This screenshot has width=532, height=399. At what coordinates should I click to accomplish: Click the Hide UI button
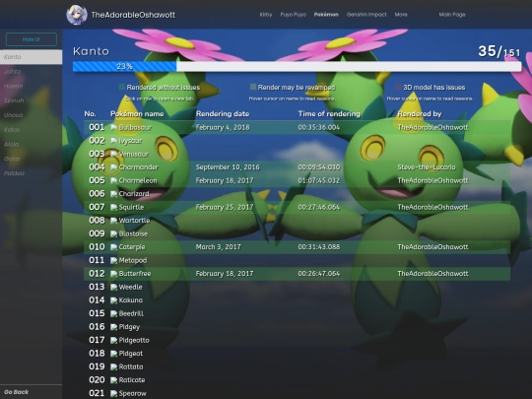32,39
